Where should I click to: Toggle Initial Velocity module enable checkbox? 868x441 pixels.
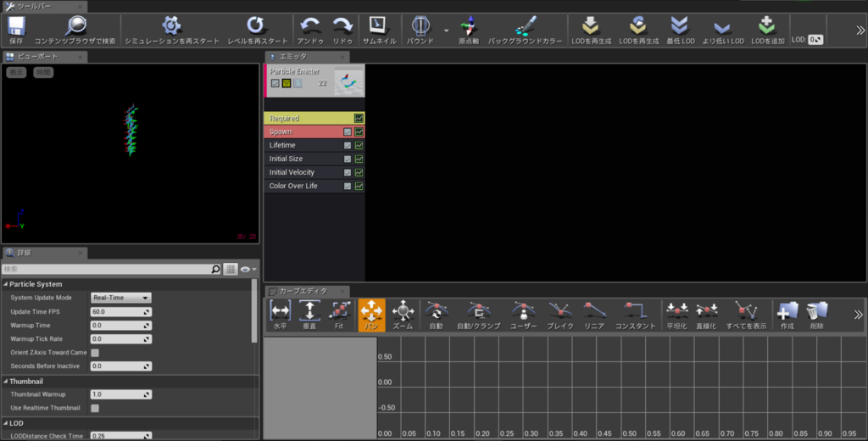pos(347,173)
